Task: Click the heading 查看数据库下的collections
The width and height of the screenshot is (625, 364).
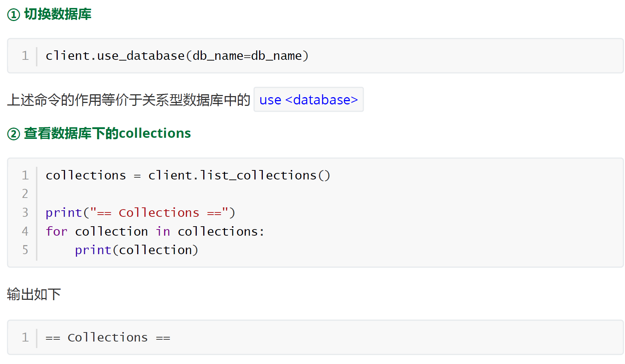Action: coord(107,133)
